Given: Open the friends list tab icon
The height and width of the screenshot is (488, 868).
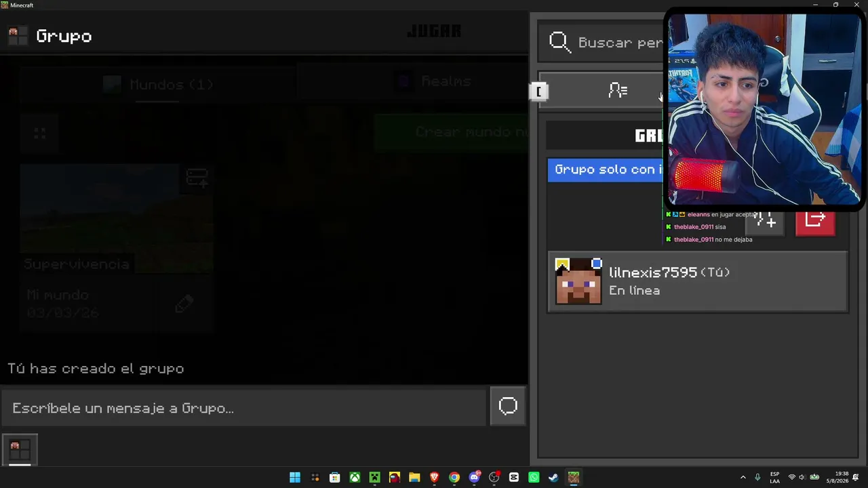Looking at the screenshot, I should click(618, 90).
